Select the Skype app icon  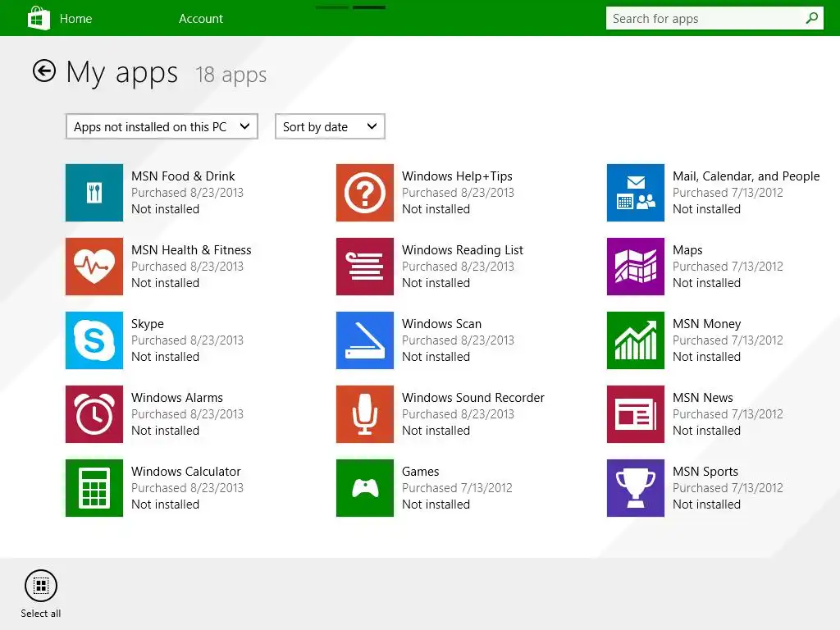click(94, 340)
